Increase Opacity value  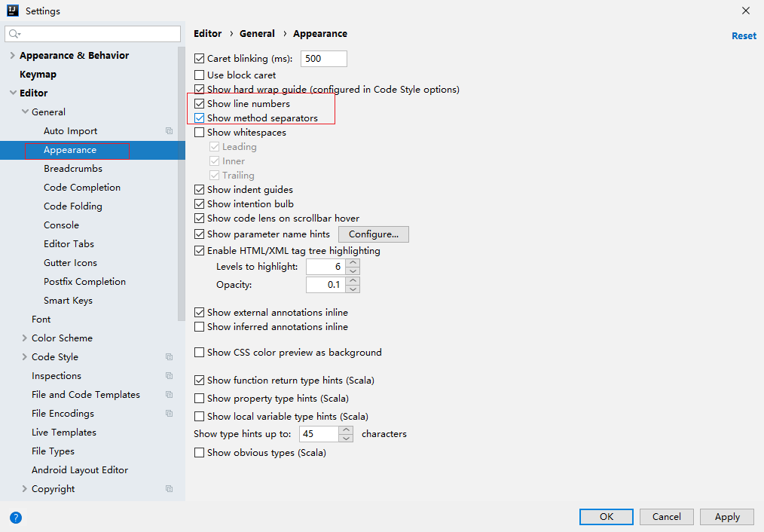click(x=353, y=280)
